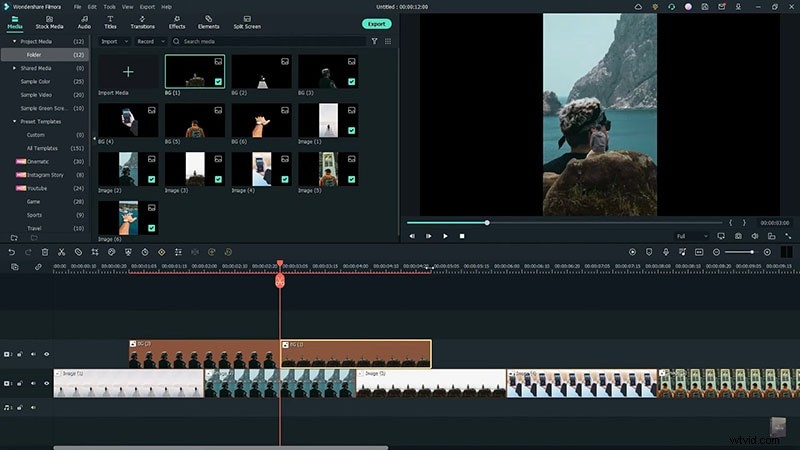Mute video track 1 speaker
Screen dimensions: 800x450
[x=33, y=383]
